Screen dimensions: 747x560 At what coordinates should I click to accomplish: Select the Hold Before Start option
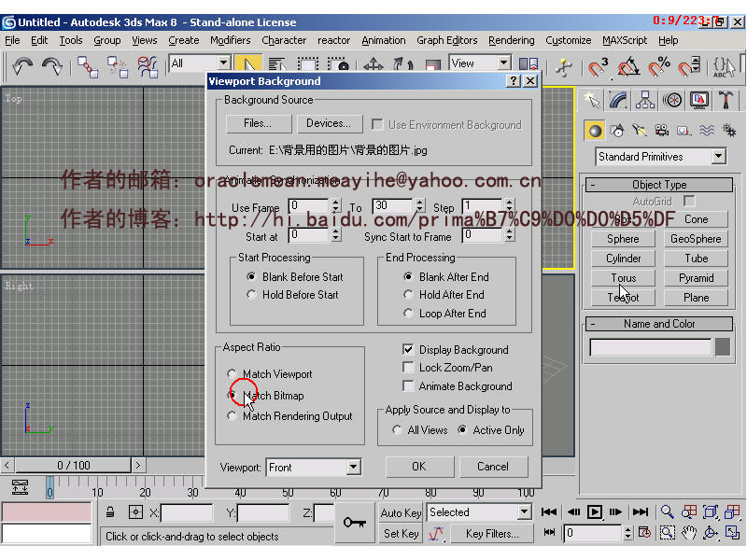(x=251, y=295)
